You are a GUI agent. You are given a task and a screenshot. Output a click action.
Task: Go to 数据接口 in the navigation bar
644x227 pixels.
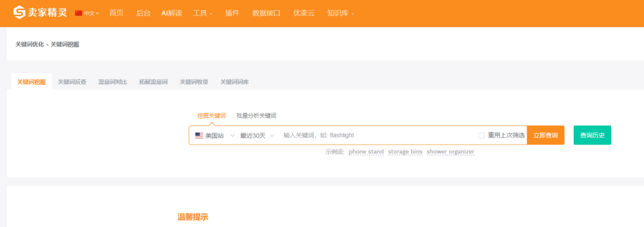[266, 13]
